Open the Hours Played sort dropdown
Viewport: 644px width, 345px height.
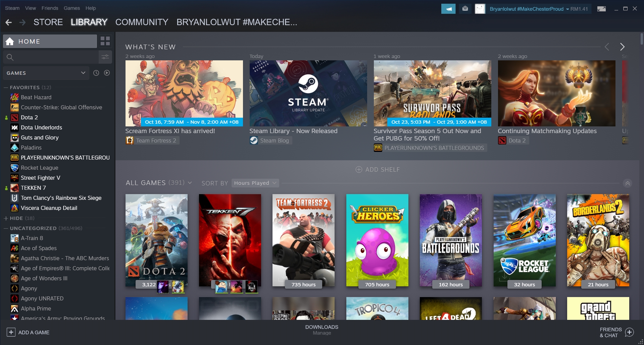255,183
